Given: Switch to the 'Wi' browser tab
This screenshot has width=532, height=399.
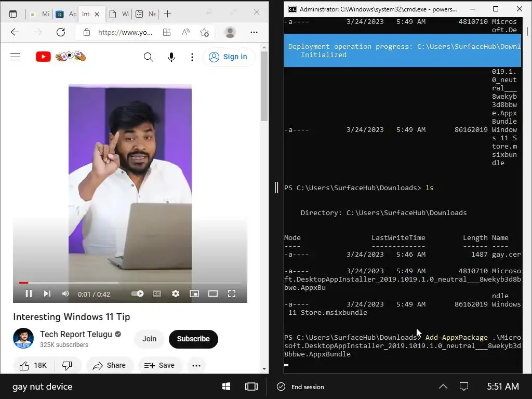Looking at the screenshot, I should (119, 14).
